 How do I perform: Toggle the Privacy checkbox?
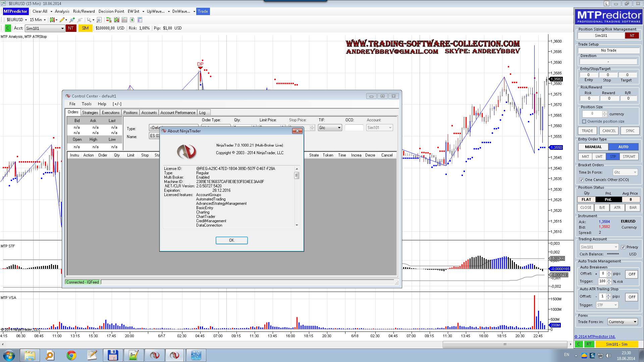pos(623,247)
